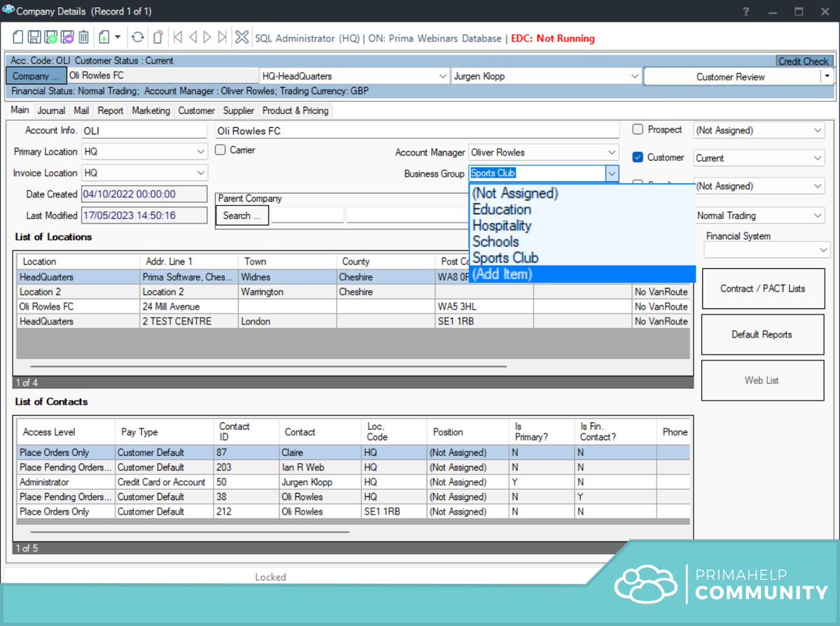Image resolution: width=840 pixels, height=626 pixels.
Task: Click the New record icon
Action: (18, 38)
